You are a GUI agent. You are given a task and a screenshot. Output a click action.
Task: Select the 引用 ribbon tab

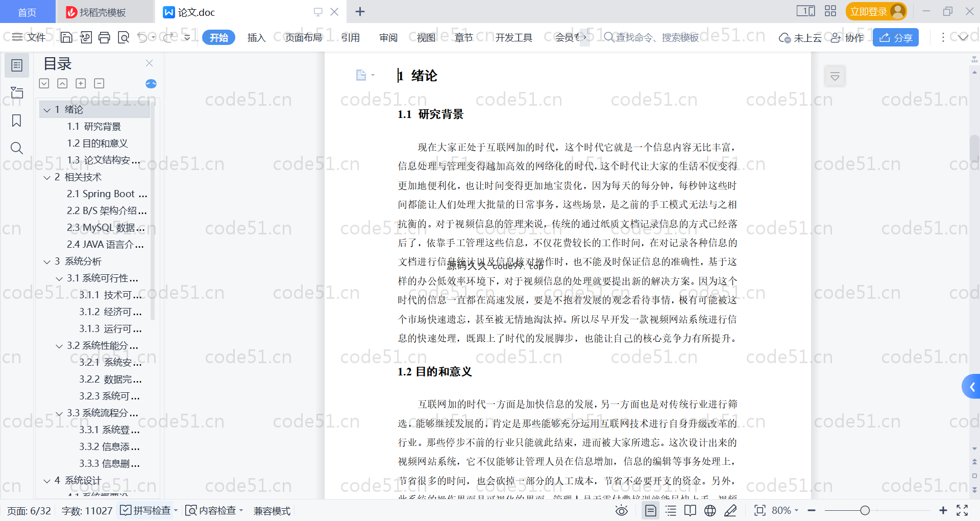(350, 37)
